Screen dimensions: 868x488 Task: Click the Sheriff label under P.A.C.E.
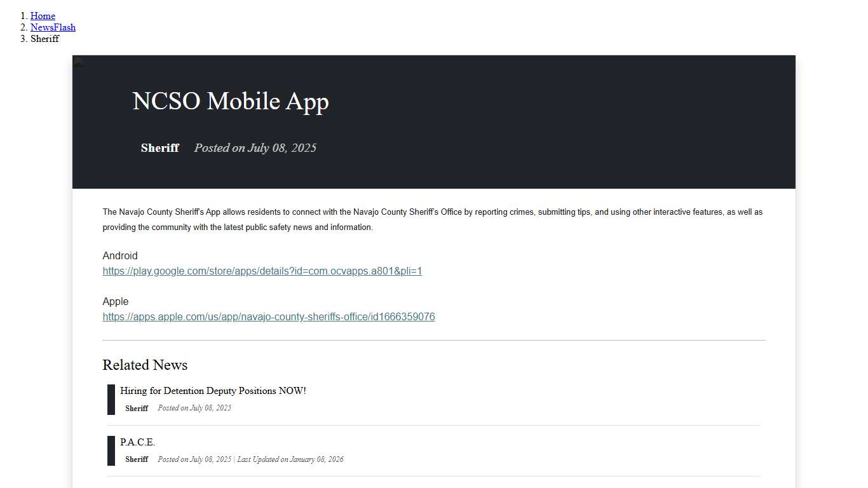click(x=137, y=459)
